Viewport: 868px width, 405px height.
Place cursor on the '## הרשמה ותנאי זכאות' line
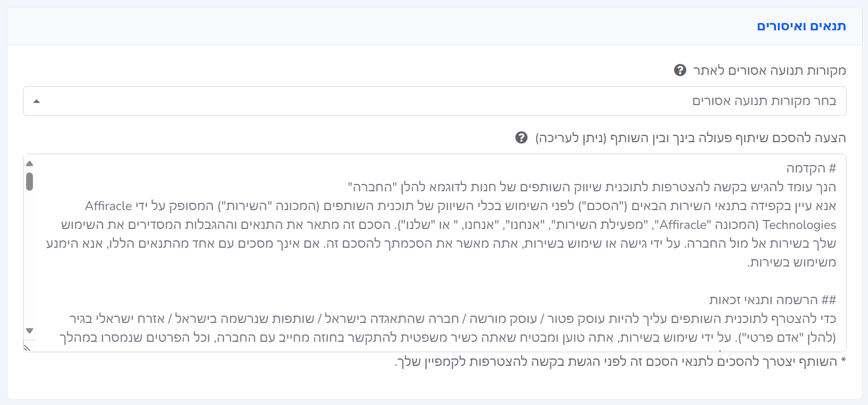(772, 300)
